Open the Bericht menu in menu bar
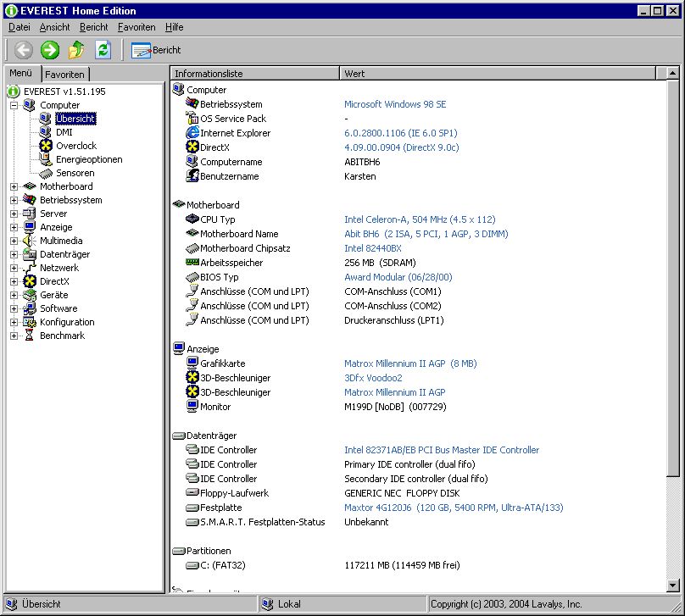 (93, 27)
